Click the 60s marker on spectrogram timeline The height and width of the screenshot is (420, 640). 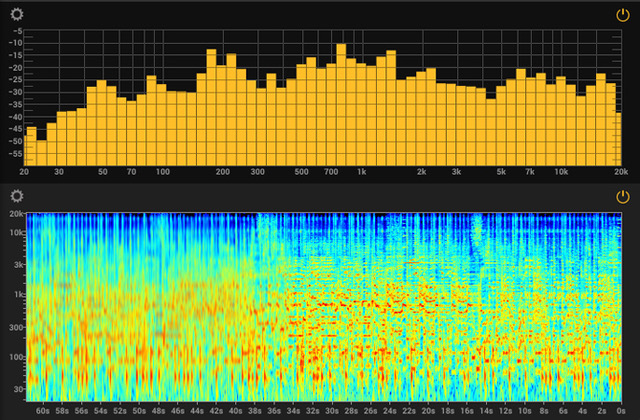click(x=43, y=410)
